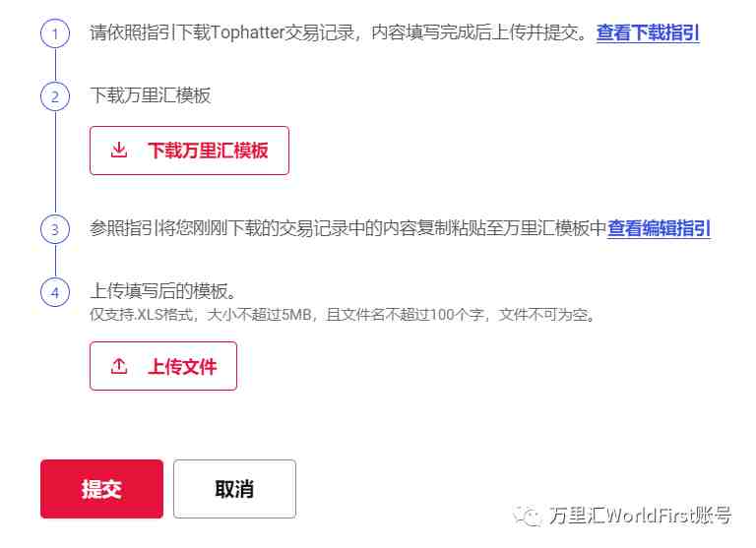Click the download arrow icon in template button
Screen dimensions: 756x548
(118, 150)
